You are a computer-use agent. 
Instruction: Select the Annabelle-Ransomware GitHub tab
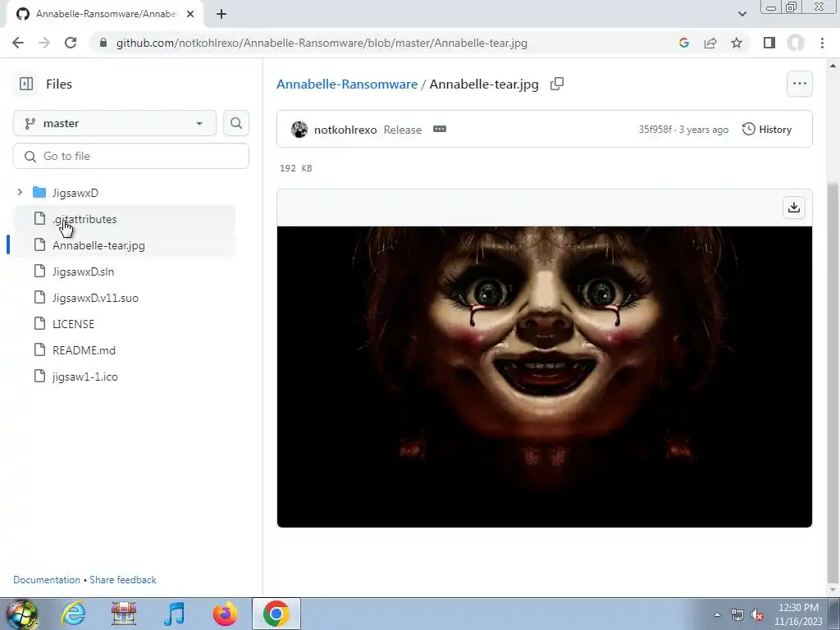pyautogui.click(x=104, y=14)
